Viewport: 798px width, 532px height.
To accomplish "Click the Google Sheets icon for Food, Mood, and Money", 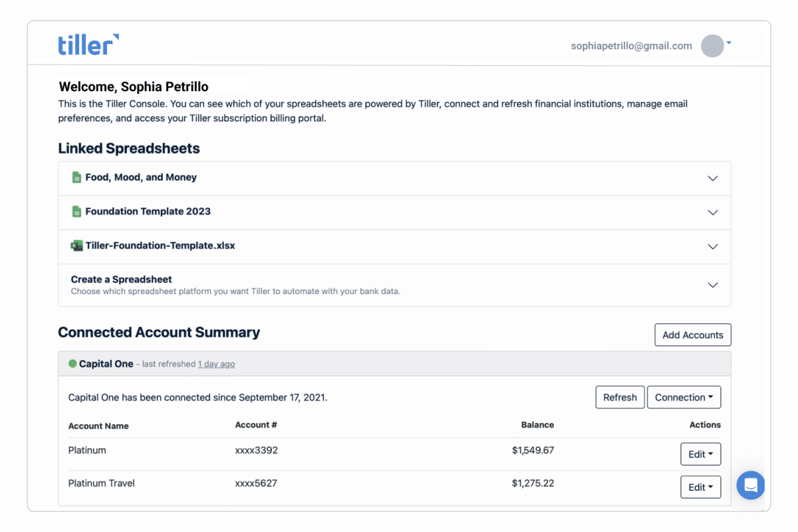I will (76, 178).
